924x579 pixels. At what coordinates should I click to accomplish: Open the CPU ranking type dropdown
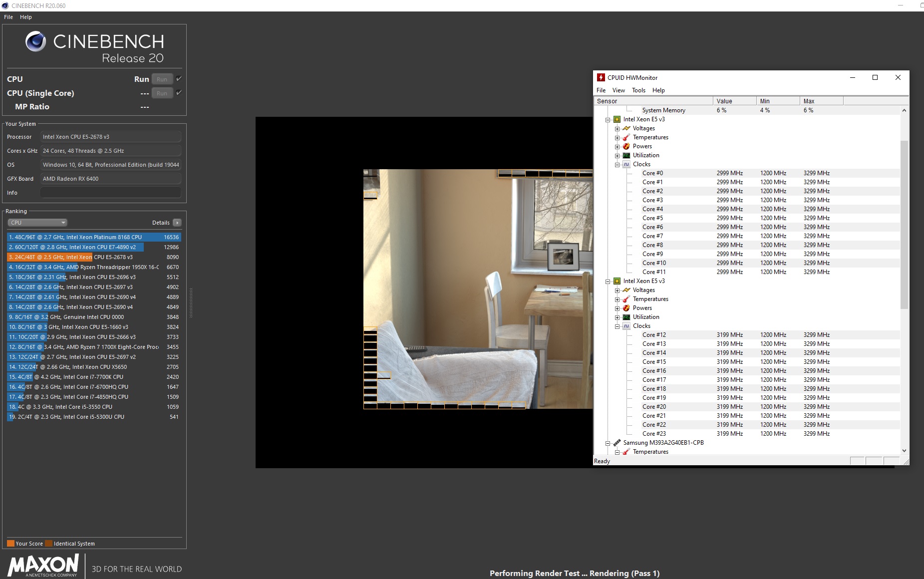click(x=37, y=223)
